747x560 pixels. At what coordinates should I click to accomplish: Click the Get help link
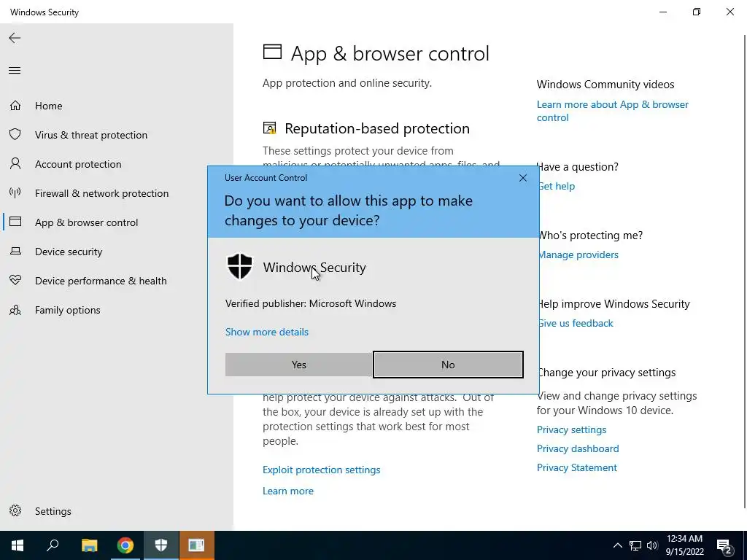[557, 186]
